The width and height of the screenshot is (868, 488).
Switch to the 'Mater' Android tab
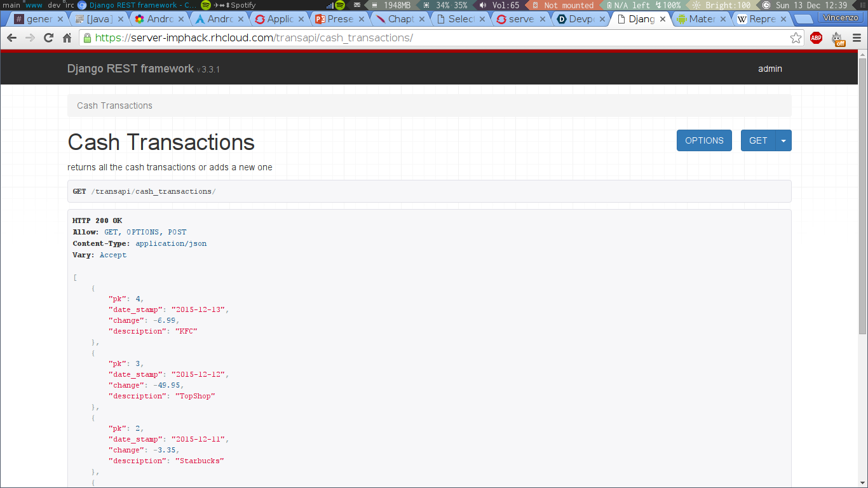702,19
